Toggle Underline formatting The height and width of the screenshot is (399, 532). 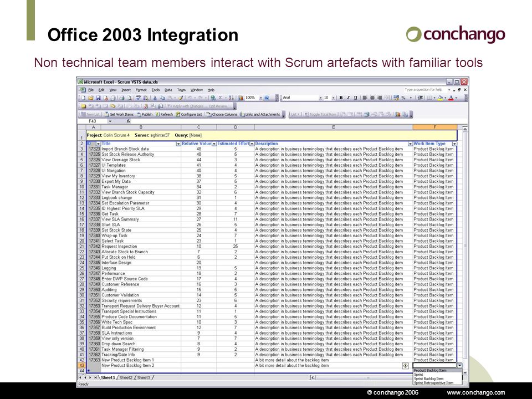[x=356, y=98]
